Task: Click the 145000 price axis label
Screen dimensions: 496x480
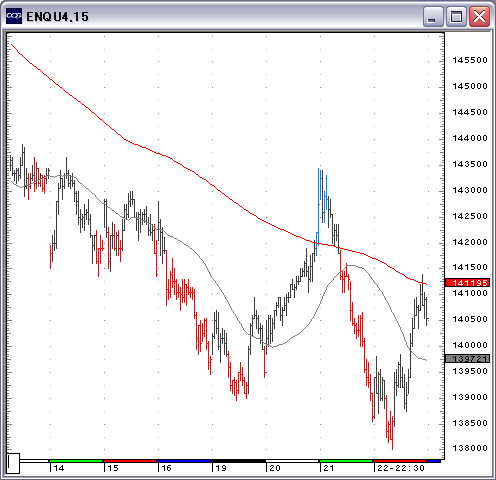Action: (x=470, y=86)
